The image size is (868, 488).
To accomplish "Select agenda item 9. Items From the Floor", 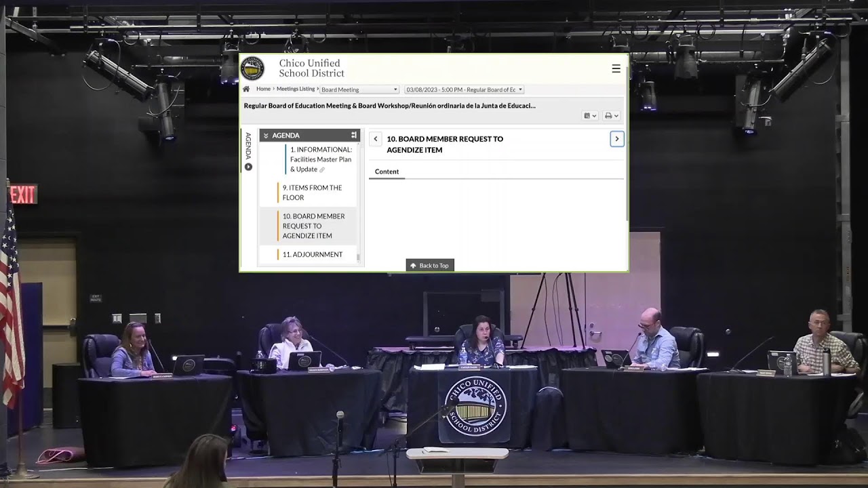I will (x=313, y=192).
